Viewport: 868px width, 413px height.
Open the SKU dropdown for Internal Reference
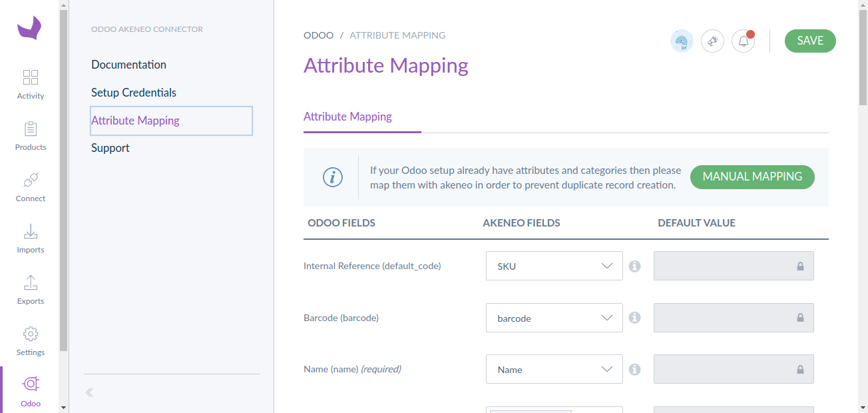[x=554, y=266]
